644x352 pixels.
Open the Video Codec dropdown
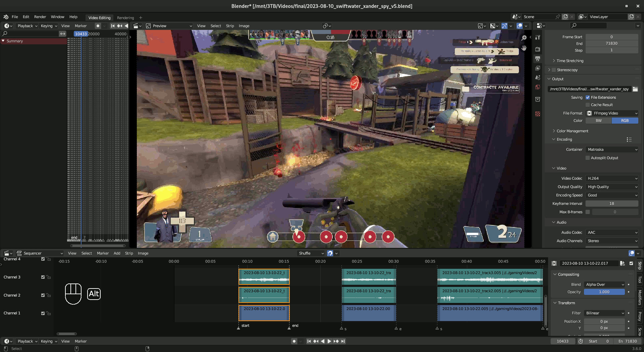[x=612, y=178]
